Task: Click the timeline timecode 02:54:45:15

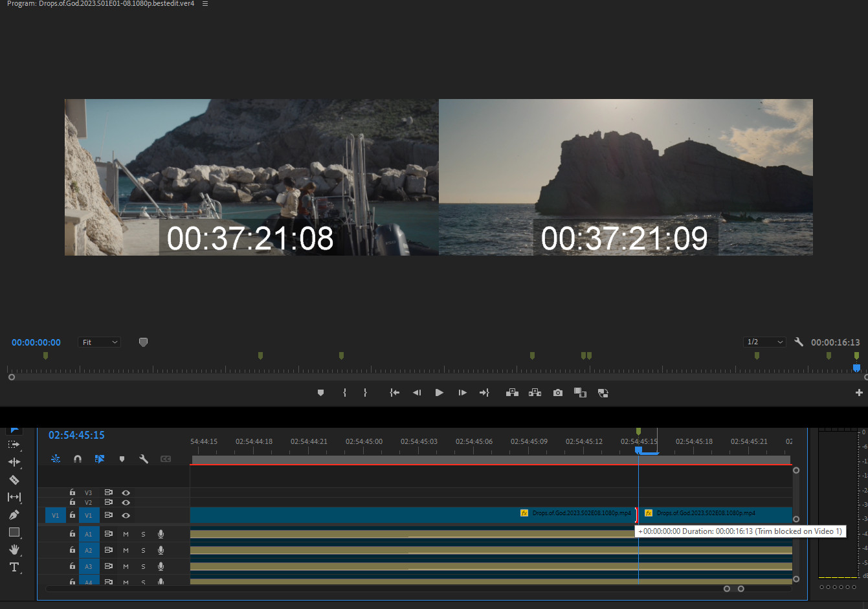Action: [76, 436]
